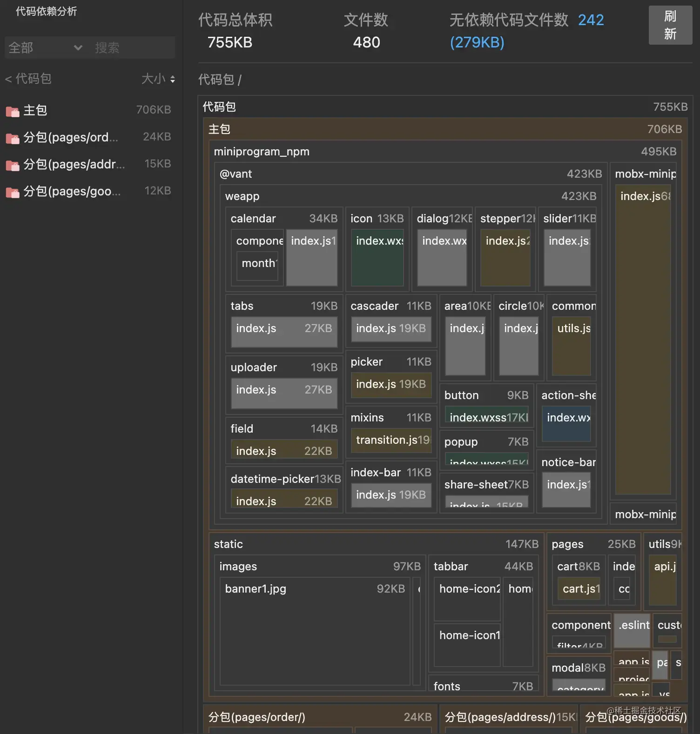
Task: Open the @vant 423KB block
Action: tap(411, 174)
